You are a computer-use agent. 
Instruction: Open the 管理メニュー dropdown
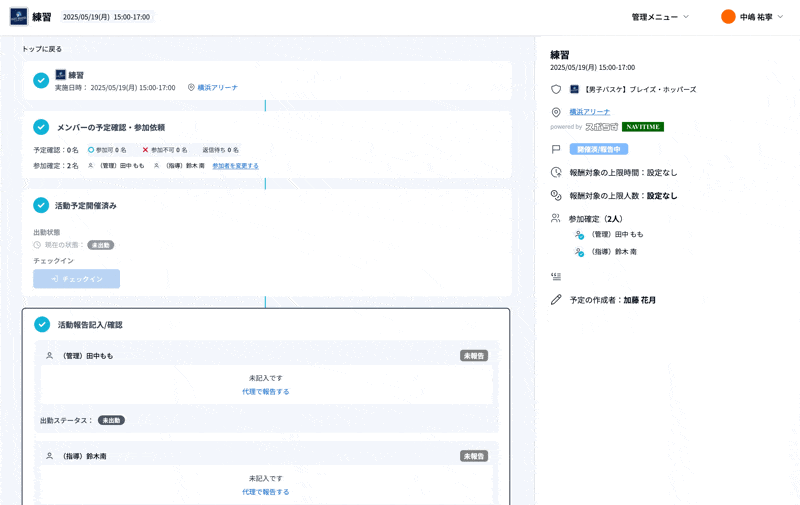(x=660, y=17)
